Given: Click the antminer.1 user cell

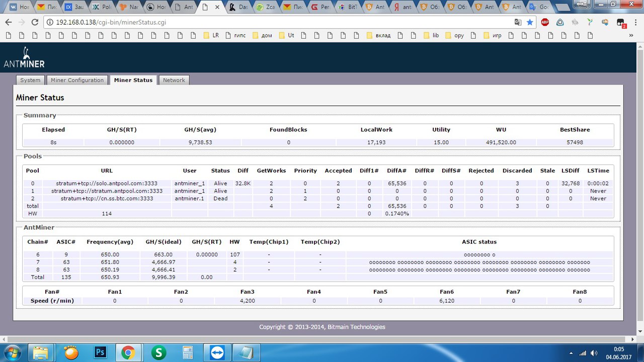Looking at the screenshot, I should tap(190, 199).
